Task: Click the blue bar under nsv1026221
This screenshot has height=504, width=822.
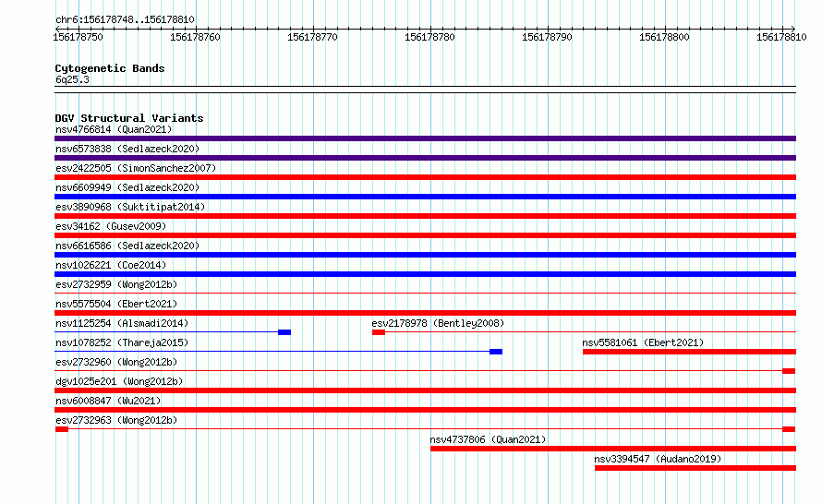Action: pos(425,274)
